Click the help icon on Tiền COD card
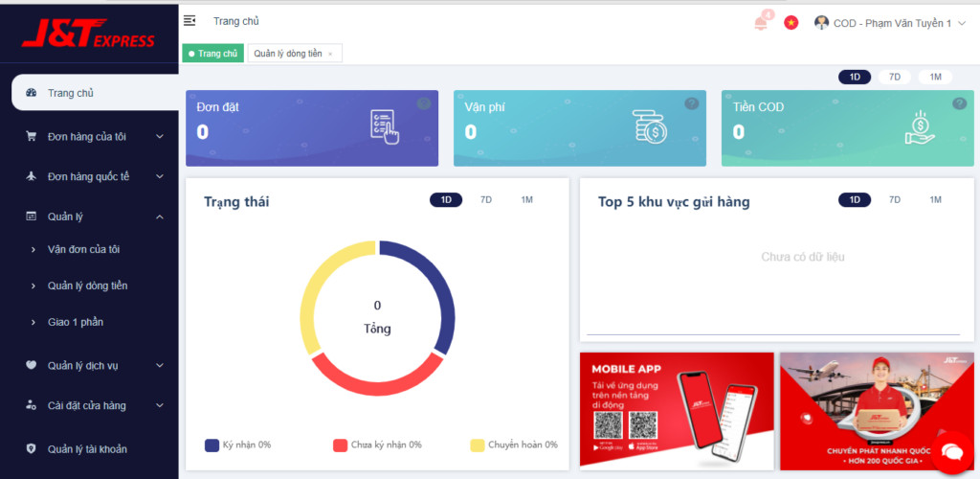This screenshot has width=980, height=479. click(x=959, y=103)
